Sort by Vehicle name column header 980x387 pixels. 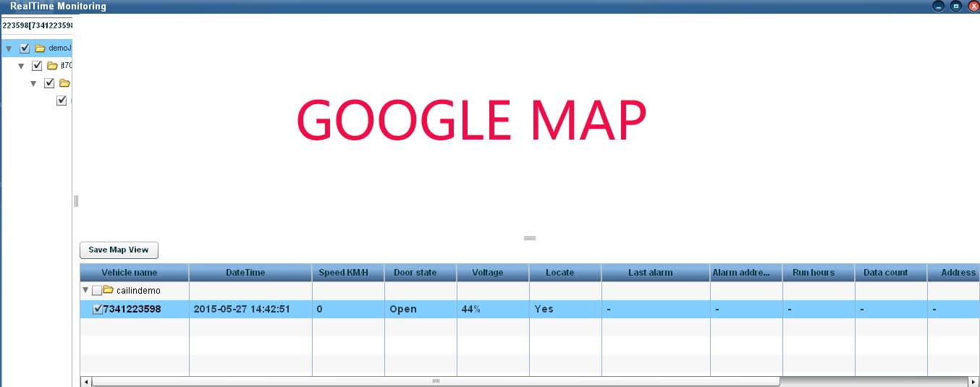point(135,273)
